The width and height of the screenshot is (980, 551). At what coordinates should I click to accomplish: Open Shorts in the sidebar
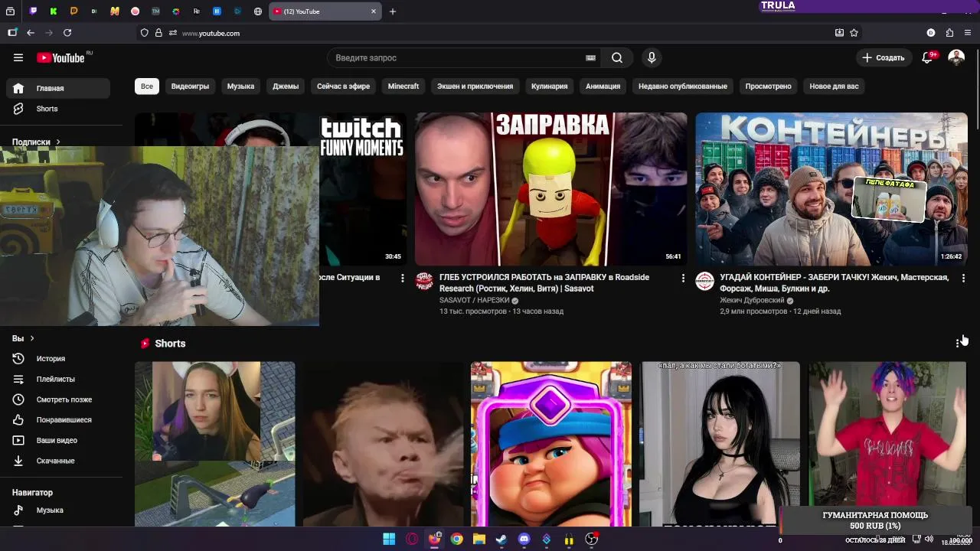click(58, 109)
